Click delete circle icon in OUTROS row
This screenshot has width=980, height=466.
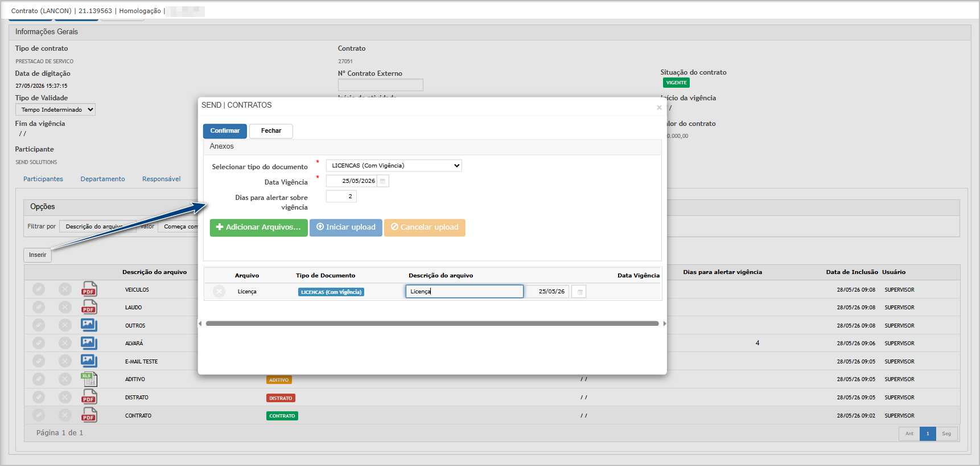click(x=65, y=325)
